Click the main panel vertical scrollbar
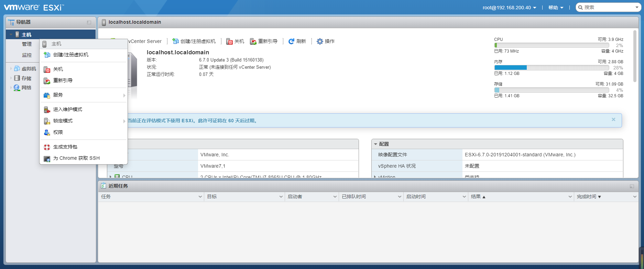644x269 pixels. click(635, 56)
